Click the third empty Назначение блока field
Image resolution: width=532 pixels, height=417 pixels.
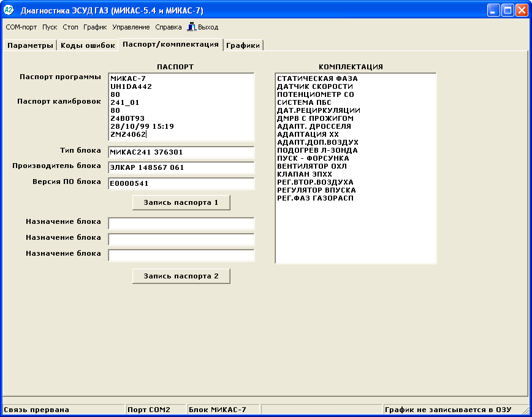[x=181, y=255]
